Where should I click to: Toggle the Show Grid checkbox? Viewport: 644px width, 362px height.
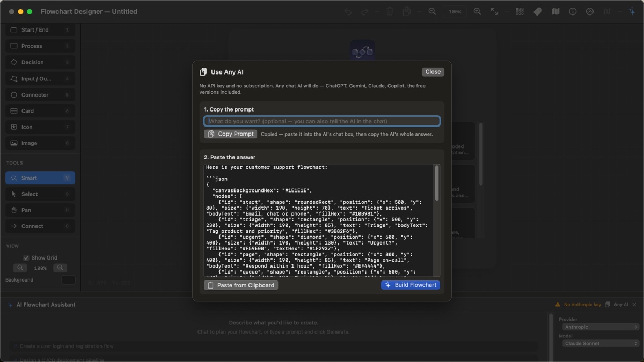(x=26, y=258)
